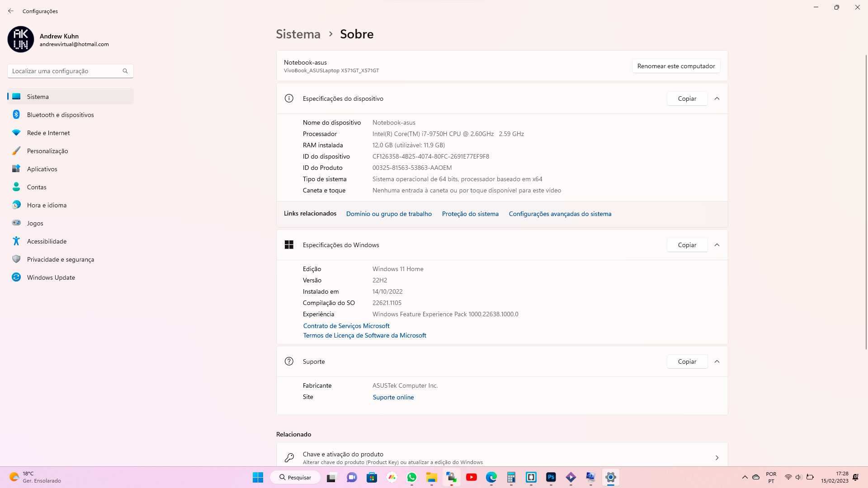Image resolution: width=868 pixels, height=488 pixels.
Task: Show hidden system tray icons
Action: click(x=745, y=477)
